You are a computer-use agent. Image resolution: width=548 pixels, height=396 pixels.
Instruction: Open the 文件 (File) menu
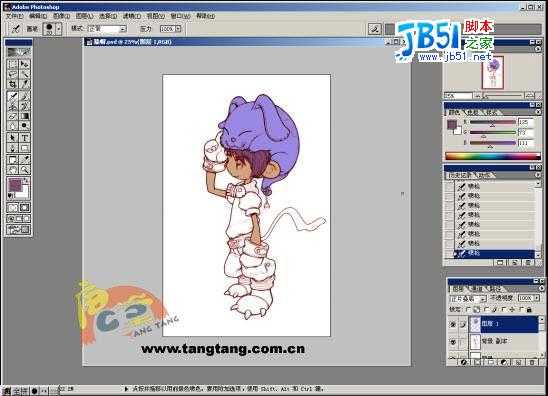pos(14,16)
